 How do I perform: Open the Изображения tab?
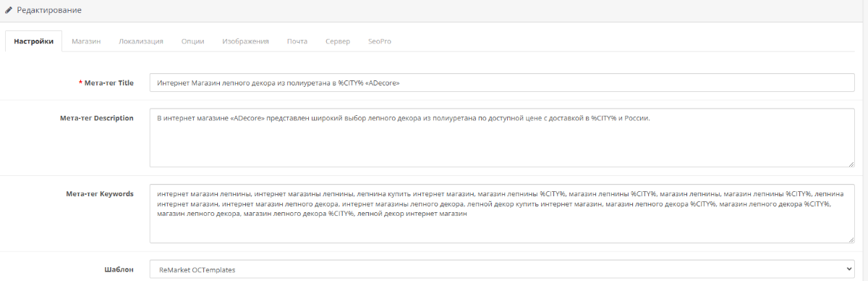pos(245,41)
